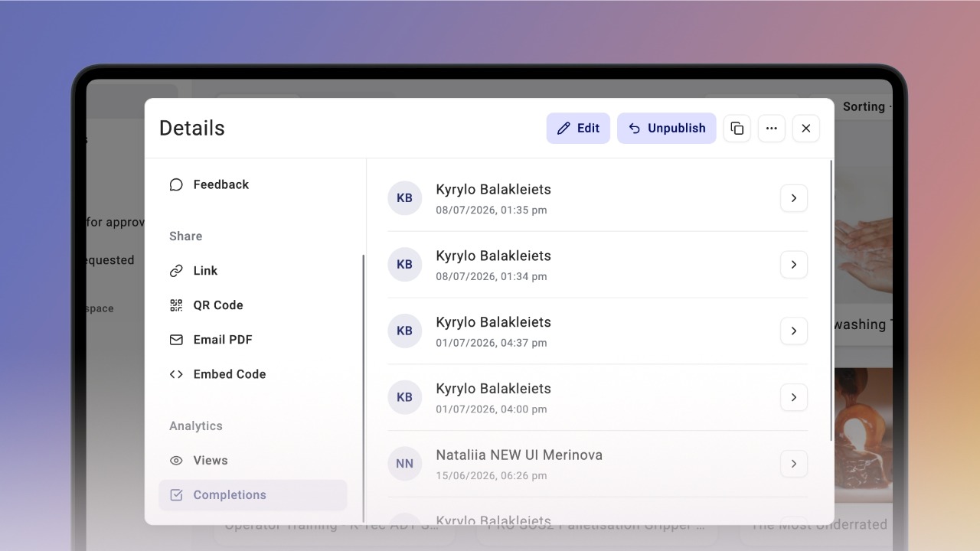The width and height of the screenshot is (980, 551).
Task: Open the more options ellipsis menu
Action: coord(772,129)
